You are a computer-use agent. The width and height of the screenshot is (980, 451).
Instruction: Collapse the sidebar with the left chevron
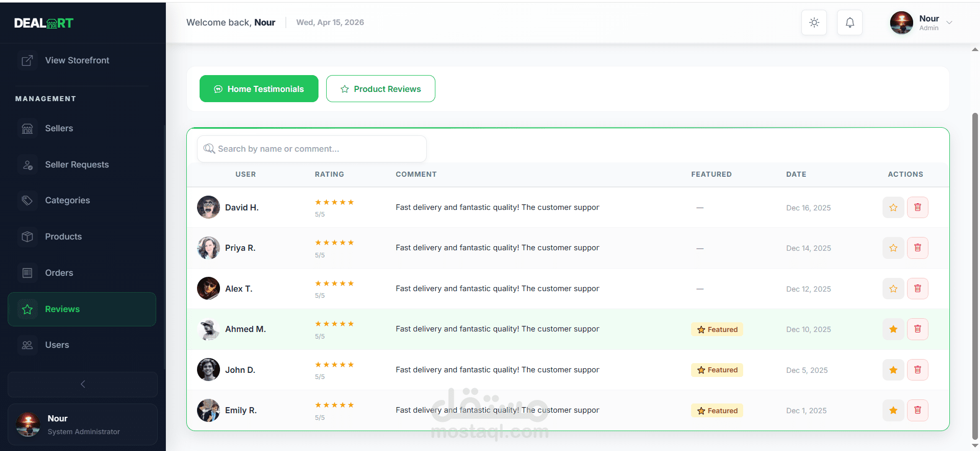click(83, 384)
